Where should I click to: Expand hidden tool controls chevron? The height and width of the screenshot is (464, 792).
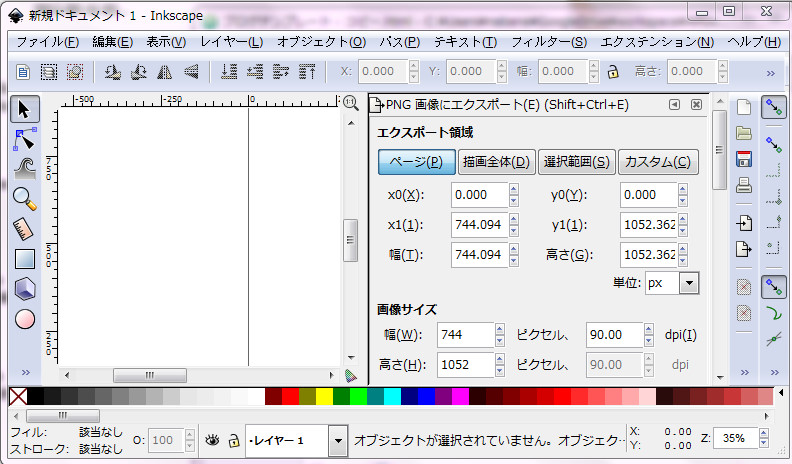pos(770,73)
